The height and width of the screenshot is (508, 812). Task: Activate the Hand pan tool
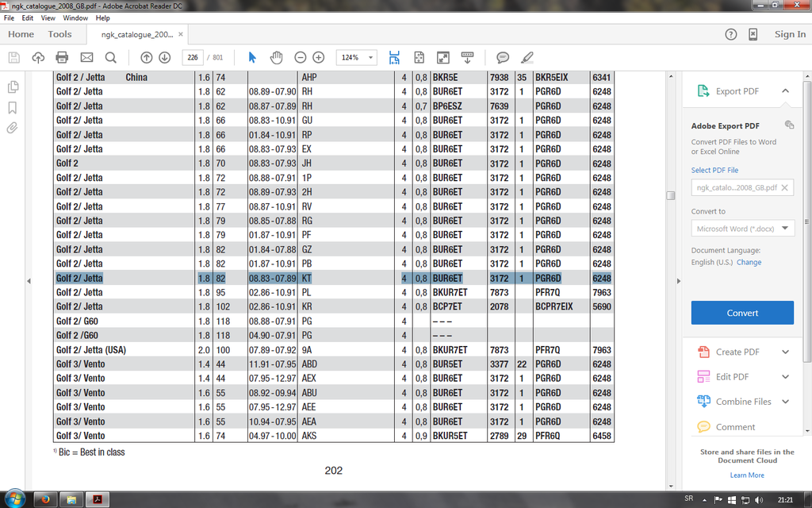(277, 57)
